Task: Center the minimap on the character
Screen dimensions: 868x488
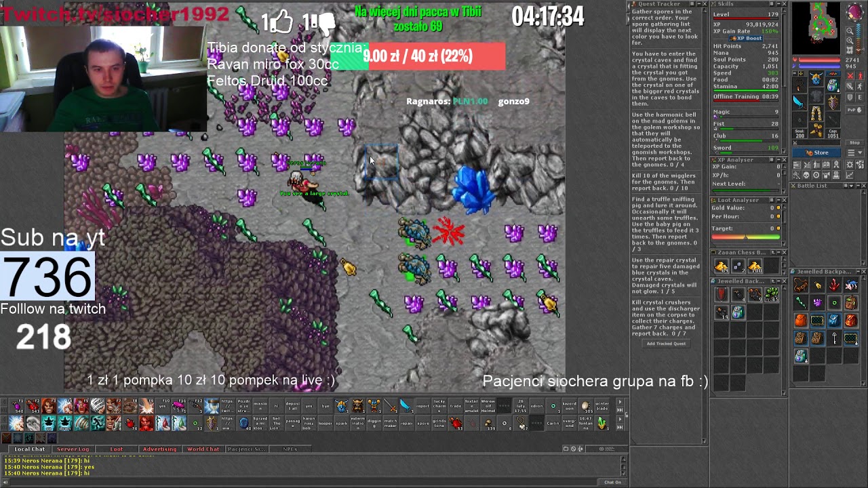Action: tap(850, 49)
